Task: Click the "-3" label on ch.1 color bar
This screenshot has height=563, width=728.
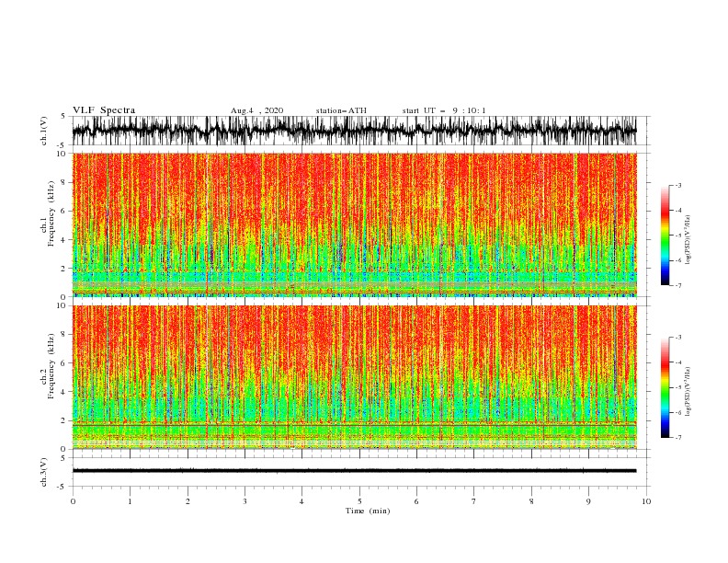Action: (x=677, y=185)
